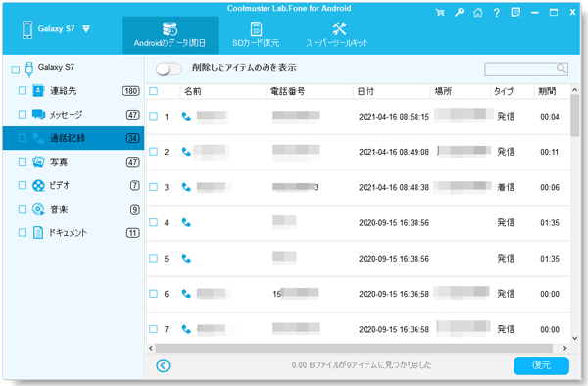The width and height of the screenshot is (588, 386).
Task: Click phone icon in call row 6
Action: [x=186, y=294]
